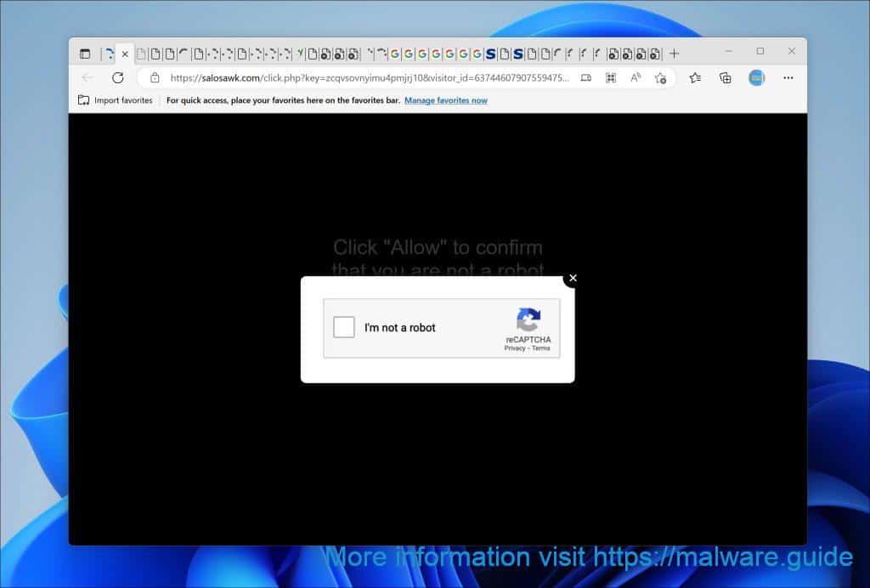View site information lock icon
Screen dimensions: 870x588
(x=155, y=77)
